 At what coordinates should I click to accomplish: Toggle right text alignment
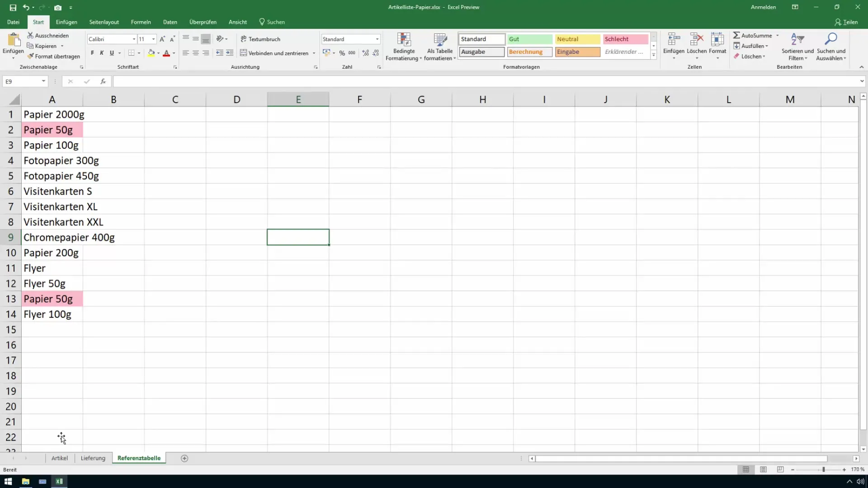coord(206,53)
